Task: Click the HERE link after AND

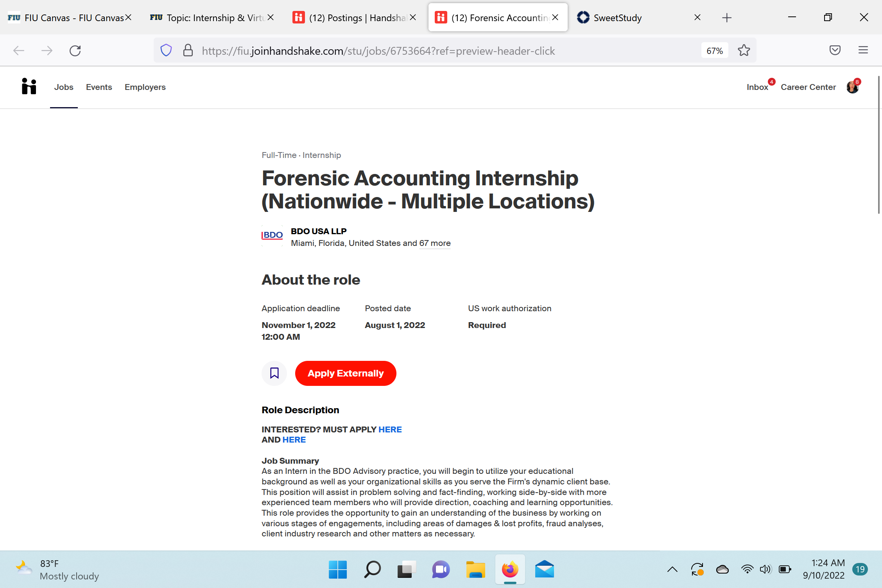Action: click(294, 439)
